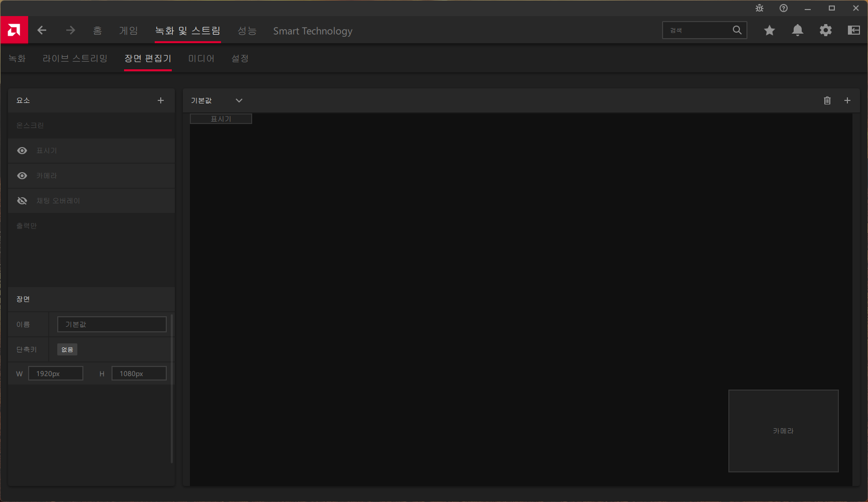Click the 온스크린 section label

(30, 125)
